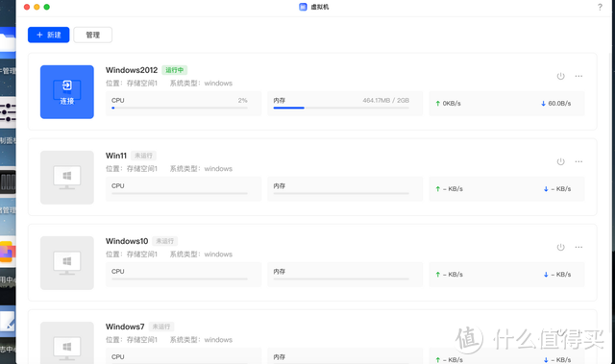615x364 pixels.
Task: Click Windows10 内存 memory bar
Action: point(341,279)
